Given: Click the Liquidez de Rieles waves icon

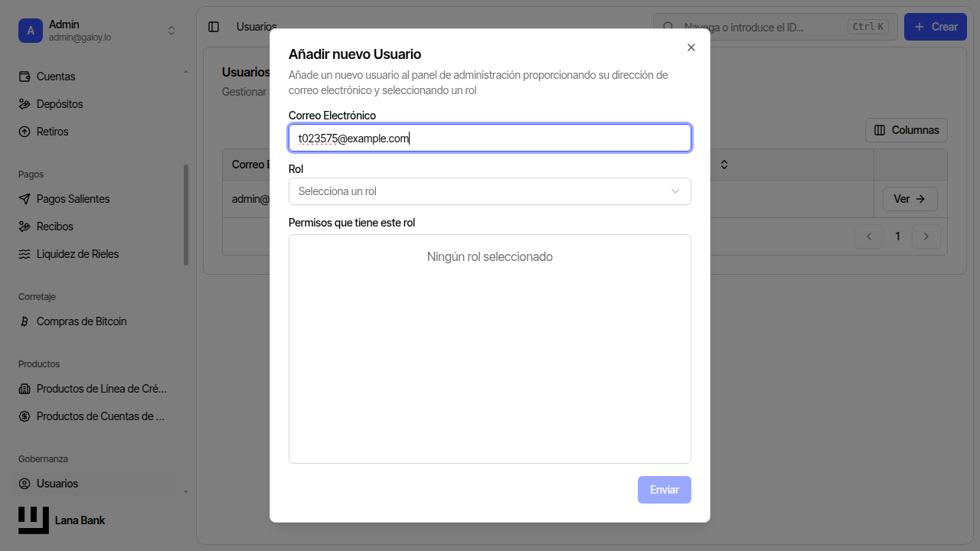Looking at the screenshot, I should 24,254.
